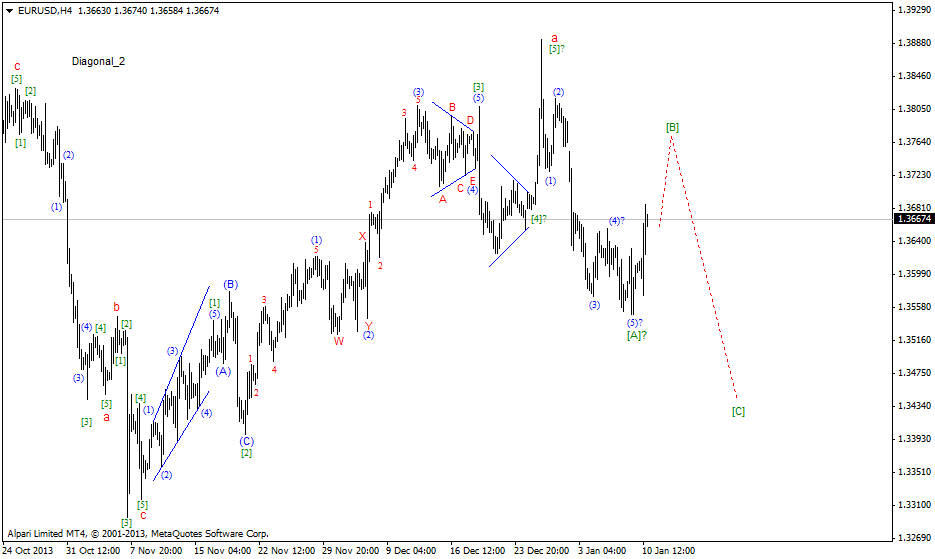935x559 pixels.
Task: Click the 1.36400 price axis value
Action: pyautogui.click(x=914, y=241)
